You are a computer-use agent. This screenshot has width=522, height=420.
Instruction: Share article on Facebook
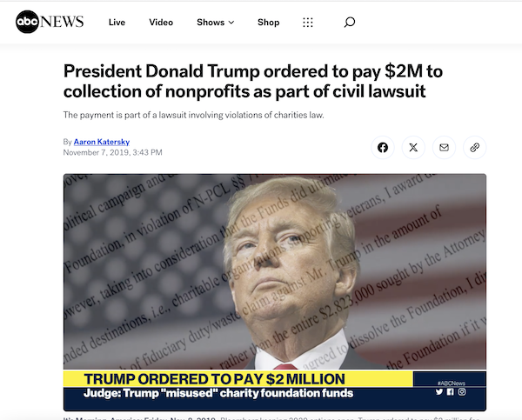tap(383, 148)
